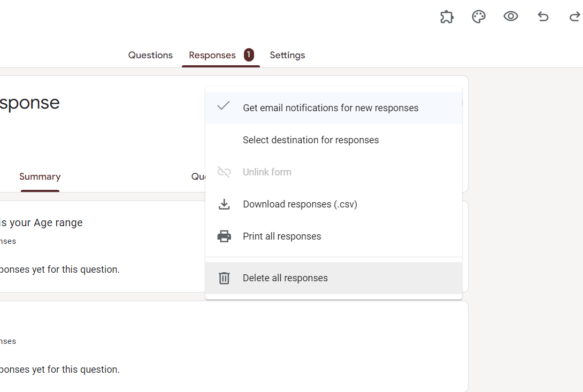Switch to the Summary sub-tab
583x392 pixels.
pos(40,176)
